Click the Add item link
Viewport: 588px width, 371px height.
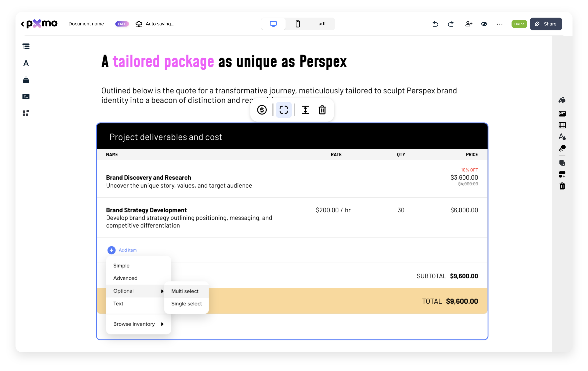[x=127, y=250]
